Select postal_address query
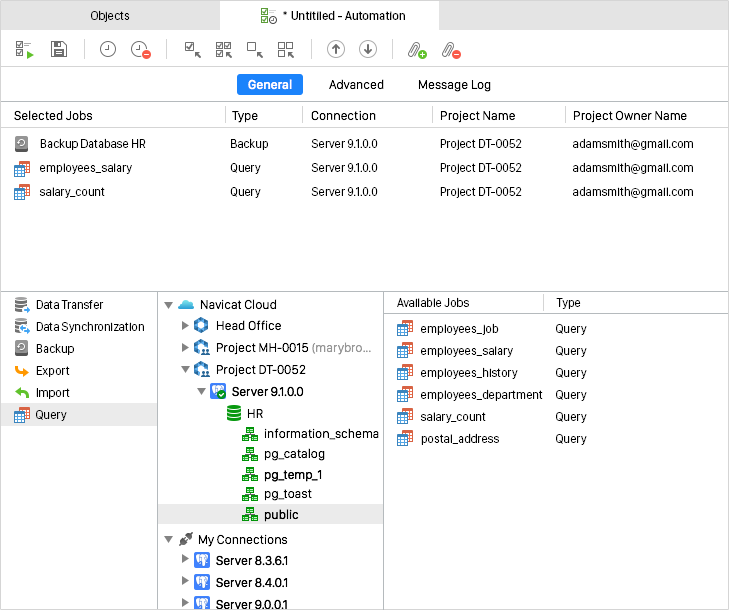Image resolution: width=729 pixels, height=610 pixels. tap(460, 438)
